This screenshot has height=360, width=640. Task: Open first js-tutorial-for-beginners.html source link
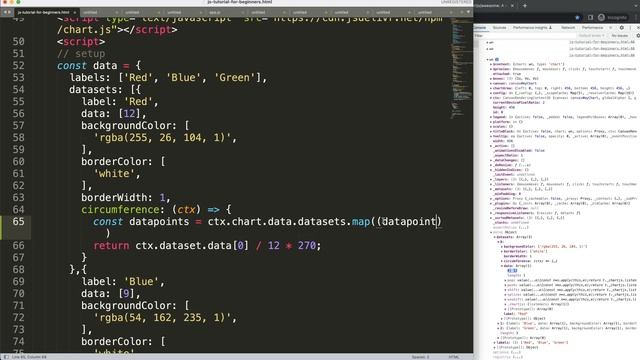(x=602, y=42)
